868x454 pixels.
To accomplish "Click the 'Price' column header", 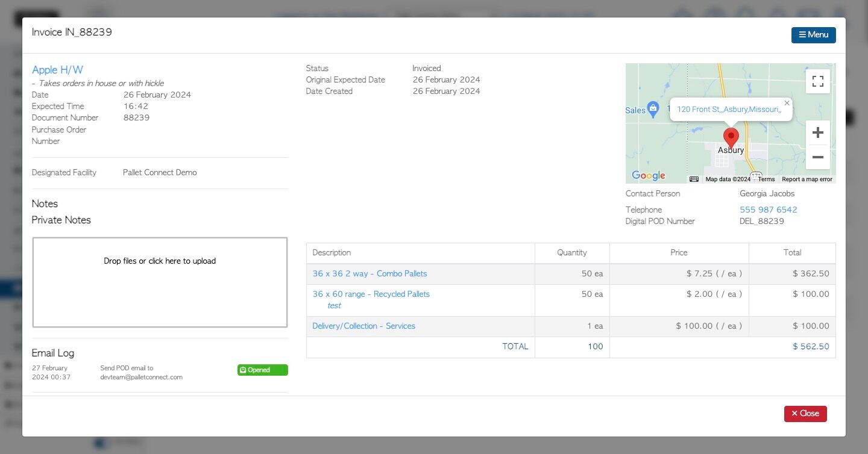I will (679, 253).
